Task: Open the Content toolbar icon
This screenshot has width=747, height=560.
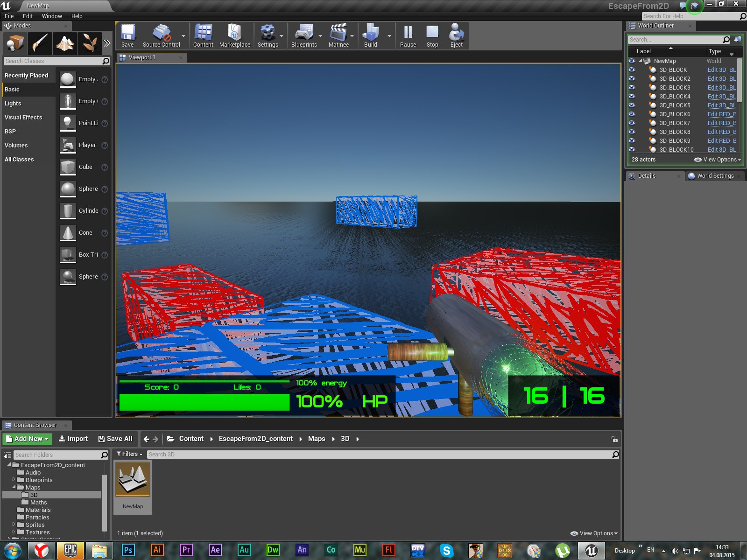Action: (x=203, y=35)
